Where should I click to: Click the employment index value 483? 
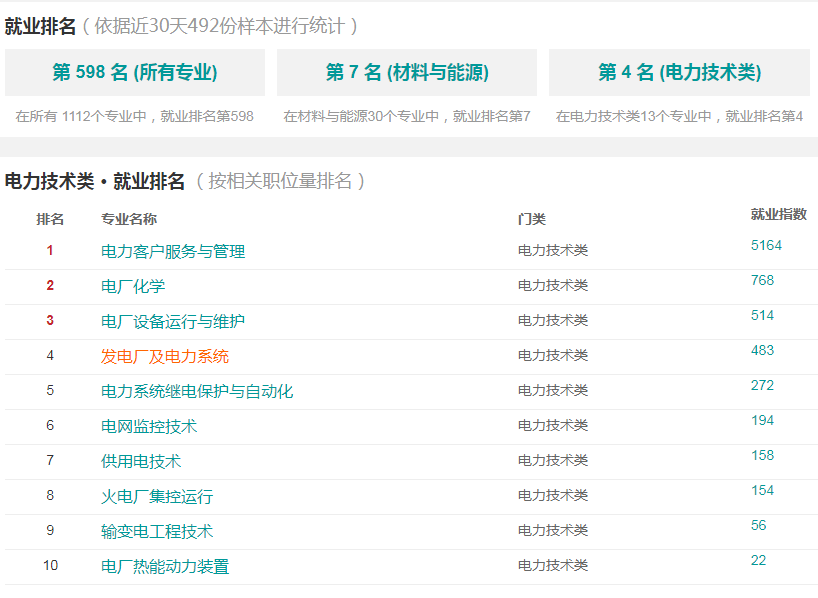click(762, 350)
